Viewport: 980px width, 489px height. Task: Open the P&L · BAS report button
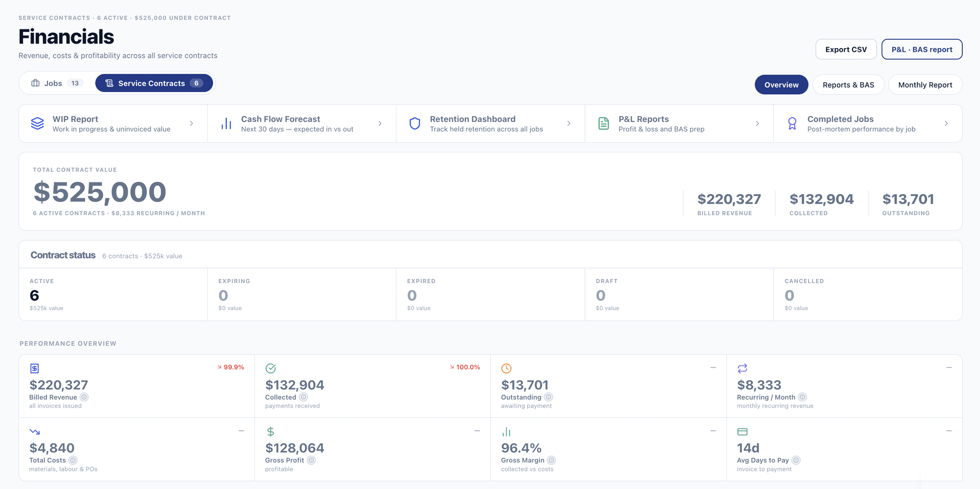pyautogui.click(x=922, y=49)
